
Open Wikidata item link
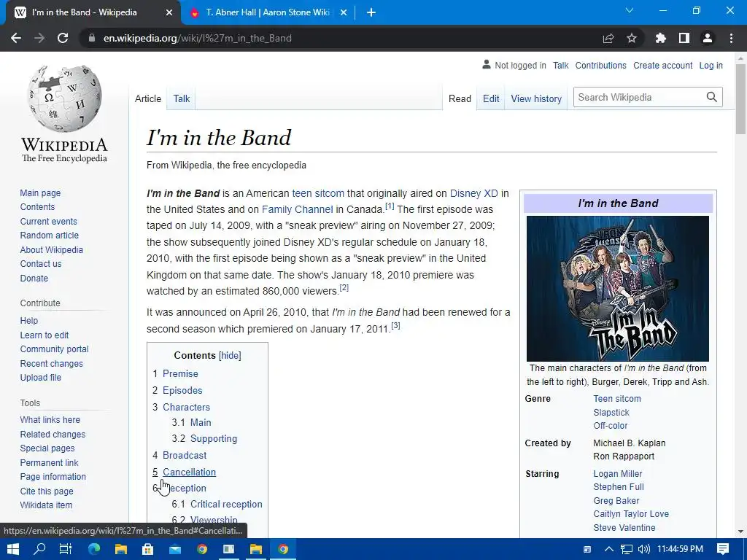coord(46,505)
